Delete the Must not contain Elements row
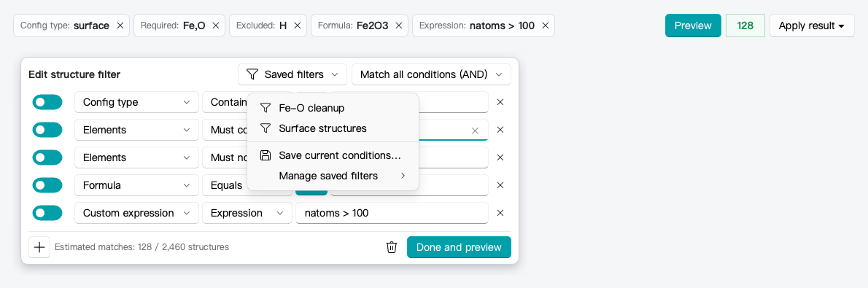868x288 pixels. coord(500,157)
